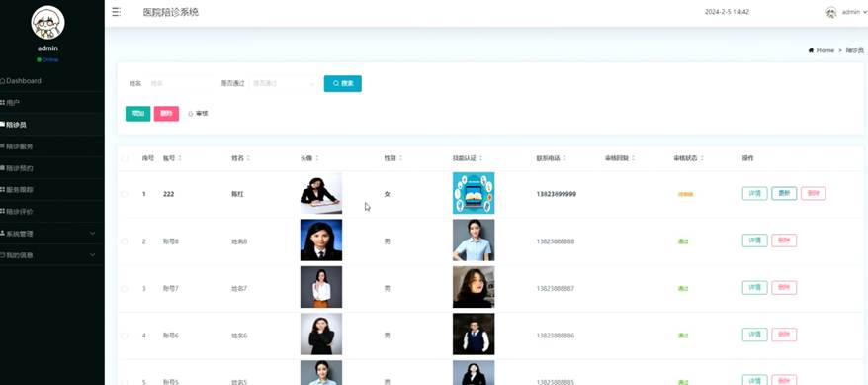This screenshot has width=868, height=385.
Task: Open the 陪诊评价 sidebar menu
Action: [52, 212]
